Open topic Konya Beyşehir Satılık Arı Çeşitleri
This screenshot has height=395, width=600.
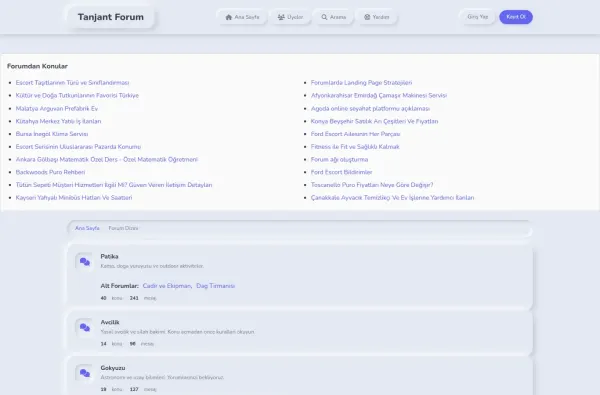tap(375, 121)
